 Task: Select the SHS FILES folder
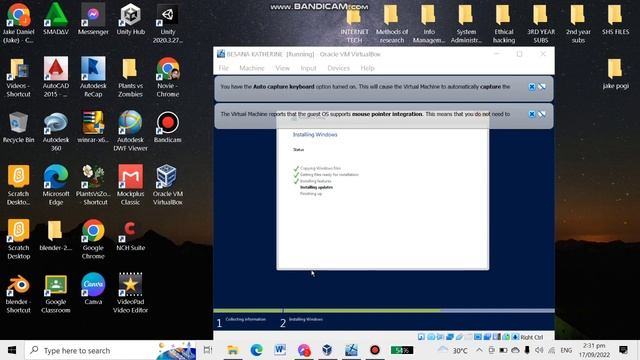pos(616,20)
